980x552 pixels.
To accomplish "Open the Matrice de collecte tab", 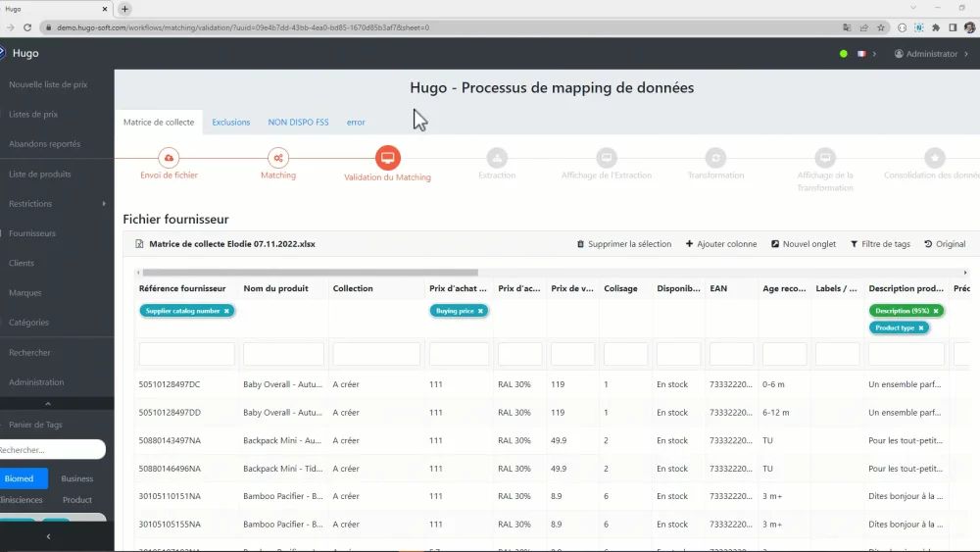I will coord(159,122).
